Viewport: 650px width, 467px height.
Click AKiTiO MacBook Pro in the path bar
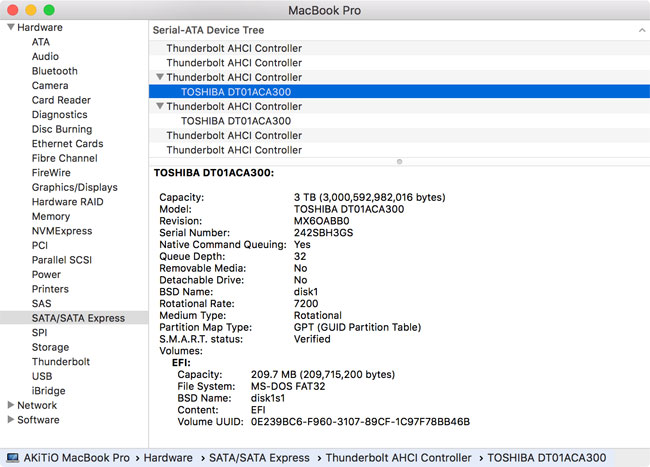click(77, 457)
